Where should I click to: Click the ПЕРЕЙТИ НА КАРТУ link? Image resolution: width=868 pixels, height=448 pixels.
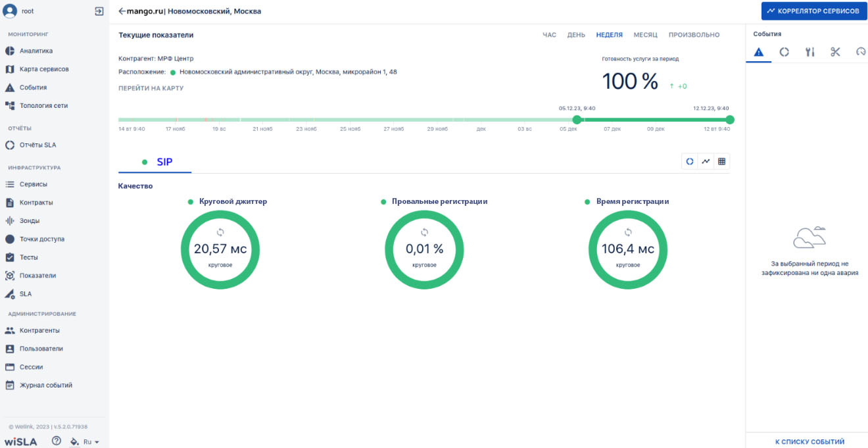tap(151, 88)
